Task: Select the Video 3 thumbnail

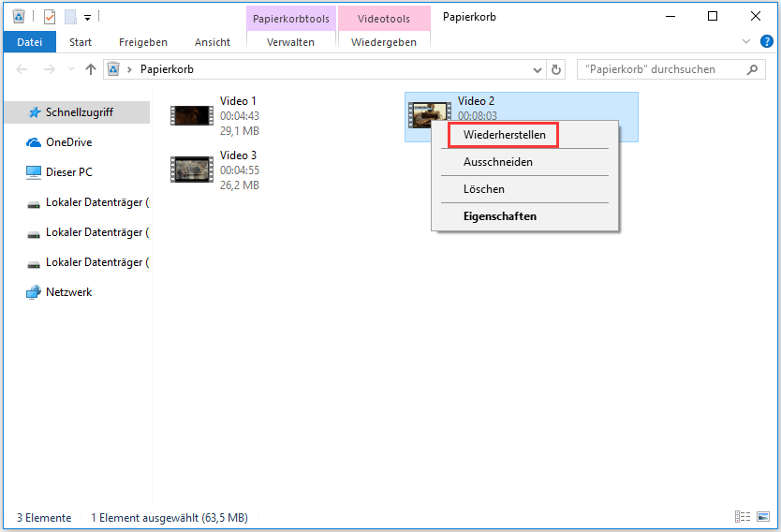Action: click(x=192, y=170)
